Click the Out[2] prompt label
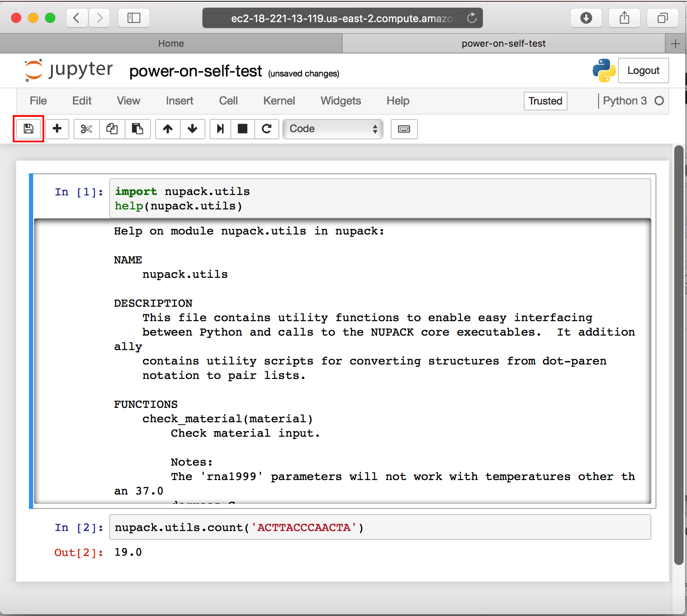Image resolution: width=687 pixels, height=616 pixels. tap(79, 553)
